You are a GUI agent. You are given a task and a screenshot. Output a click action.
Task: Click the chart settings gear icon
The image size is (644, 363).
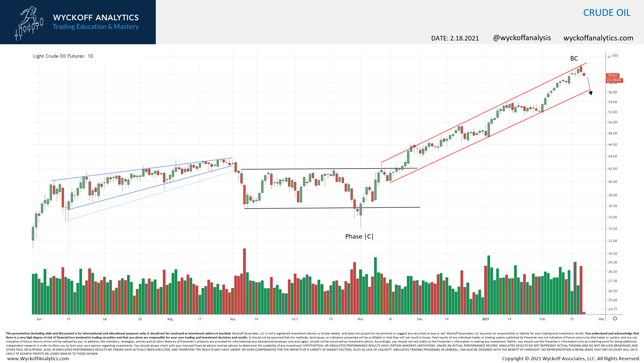point(615,319)
